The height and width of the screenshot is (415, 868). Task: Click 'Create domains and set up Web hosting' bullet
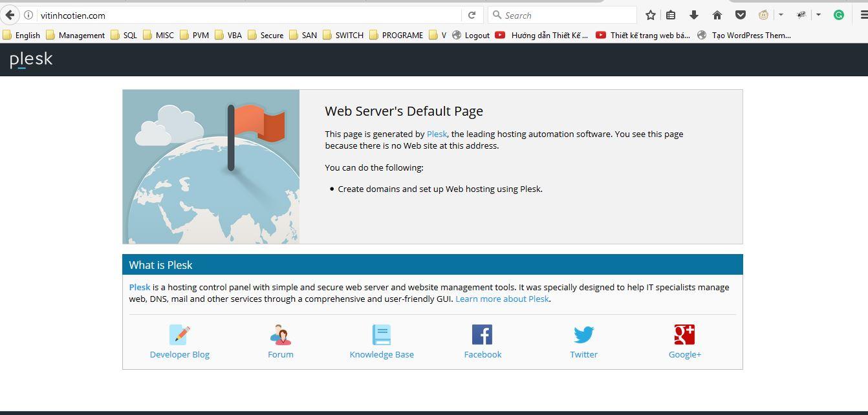(440, 189)
